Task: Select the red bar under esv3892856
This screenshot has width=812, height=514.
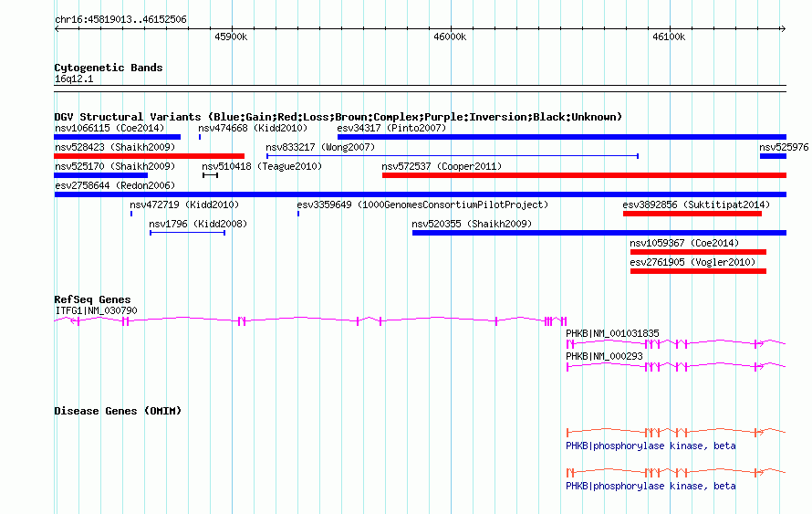Action: click(692, 214)
